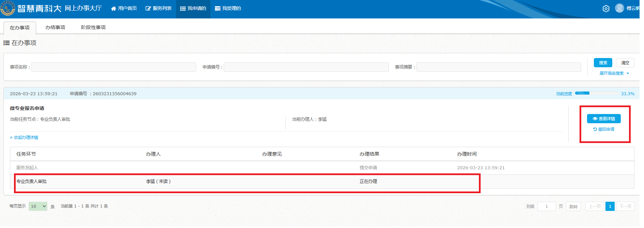Click the user avatar icon
This screenshot has width=644, height=228.
[619, 8]
